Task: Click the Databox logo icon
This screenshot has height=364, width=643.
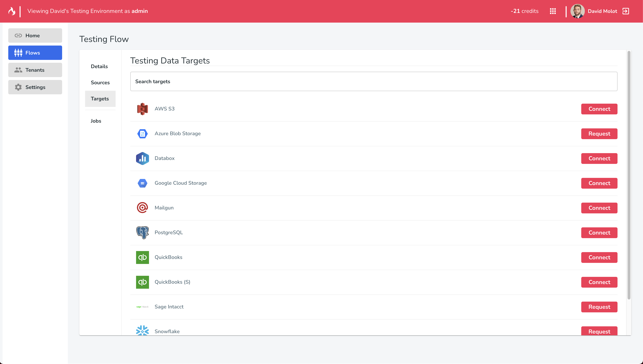Action: [x=142, y=159]
